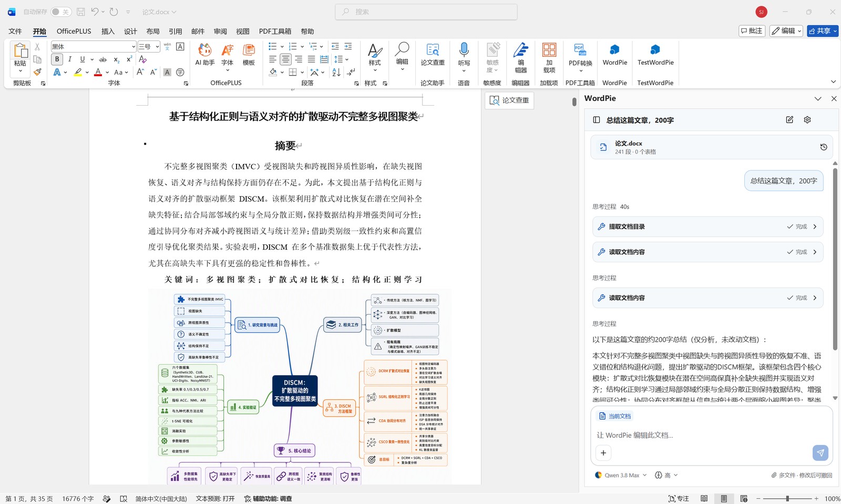Click the 共享 share button
Viewport: 841px width, 504px height.
[x=823, y=31]
